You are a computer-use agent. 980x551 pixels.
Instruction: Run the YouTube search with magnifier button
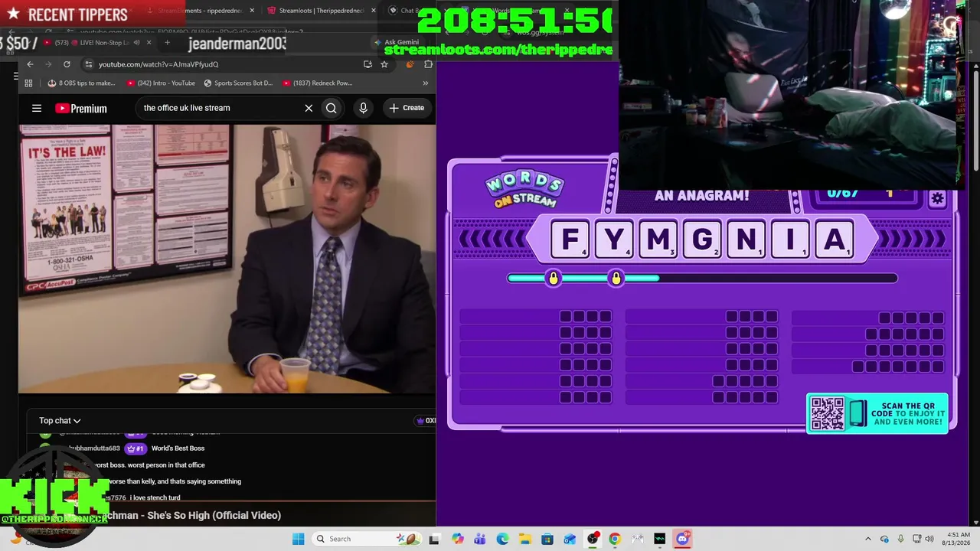pos(332,108)
